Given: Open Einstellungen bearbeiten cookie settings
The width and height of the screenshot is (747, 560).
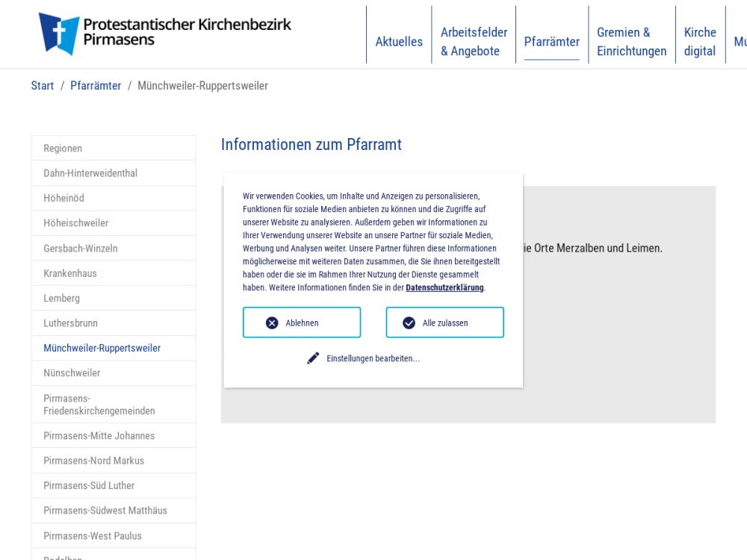Looking at the screenshot, I should tap(373, 358).
